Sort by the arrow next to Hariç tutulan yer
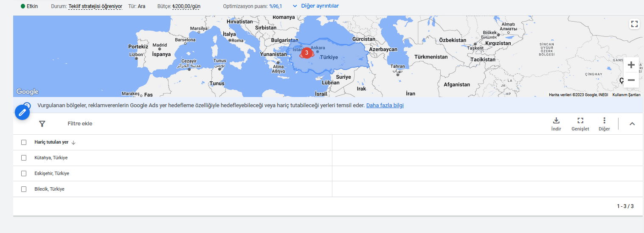The width and height of the screenshot is (644, 233). pyautogui.click(x=73, y=143)
